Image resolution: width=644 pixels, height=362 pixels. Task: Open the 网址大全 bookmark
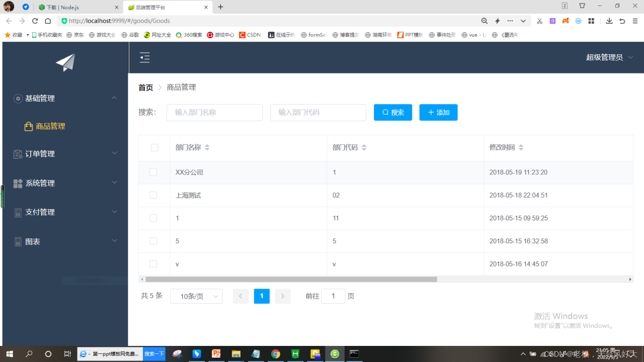coord(157,35)
